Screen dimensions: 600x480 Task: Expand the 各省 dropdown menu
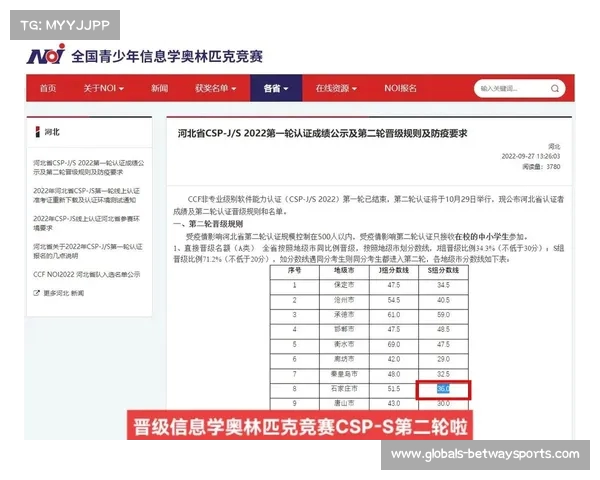tap(276, 88)
